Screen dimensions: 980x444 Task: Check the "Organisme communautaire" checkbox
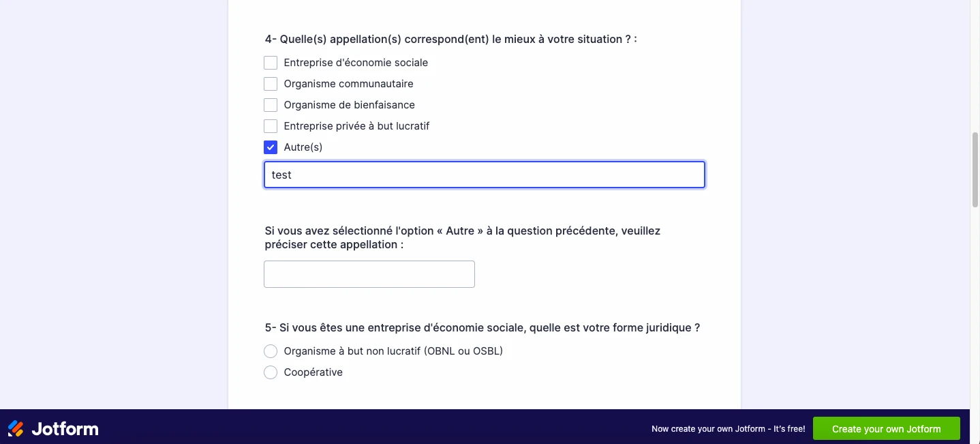point(271,83)
